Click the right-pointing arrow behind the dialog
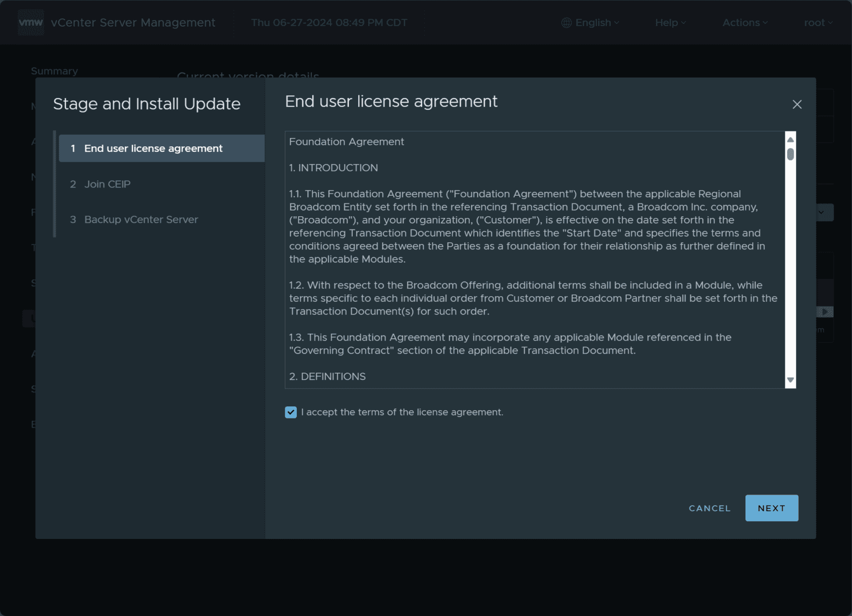This screenshot has height=616, width=852. click(825, 312)
